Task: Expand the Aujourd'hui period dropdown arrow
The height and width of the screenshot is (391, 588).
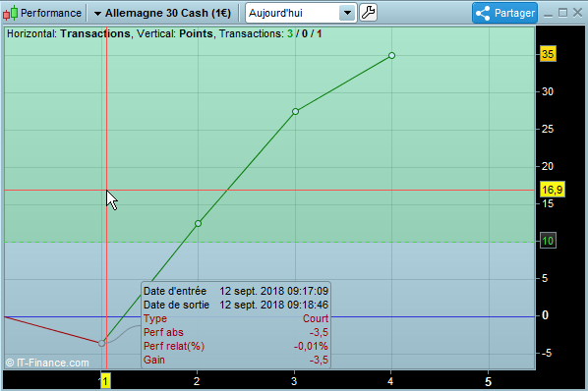Action: (x=348, y=13)
